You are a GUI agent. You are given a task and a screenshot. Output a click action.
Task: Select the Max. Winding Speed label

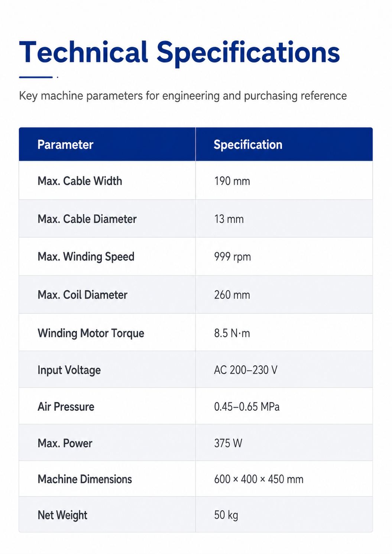tap(86, 257)
